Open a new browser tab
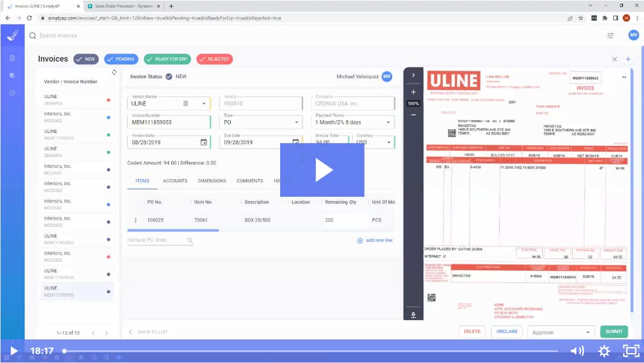 point(171,6)
